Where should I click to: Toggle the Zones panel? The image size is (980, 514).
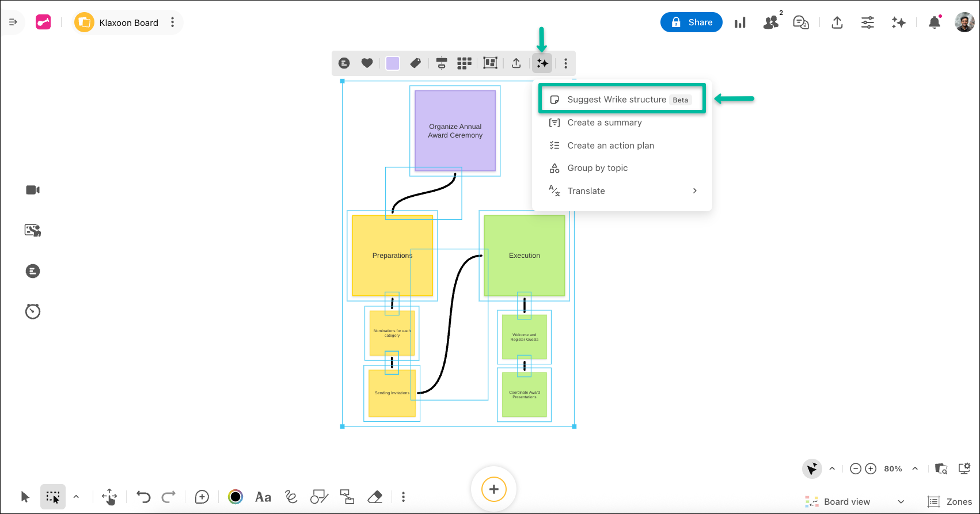tap(949, 501)
